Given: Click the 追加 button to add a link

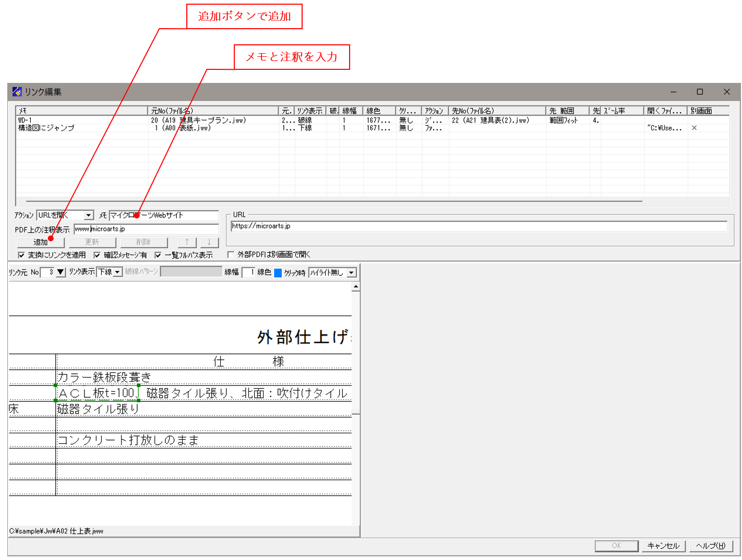Looking at the screenshot, I should click(x=40, y=242).
